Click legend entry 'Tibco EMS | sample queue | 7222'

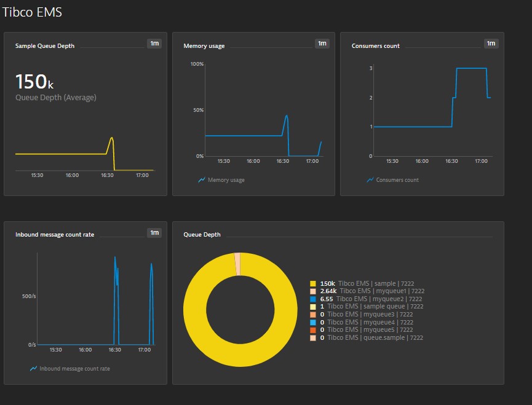coord(375,307)
